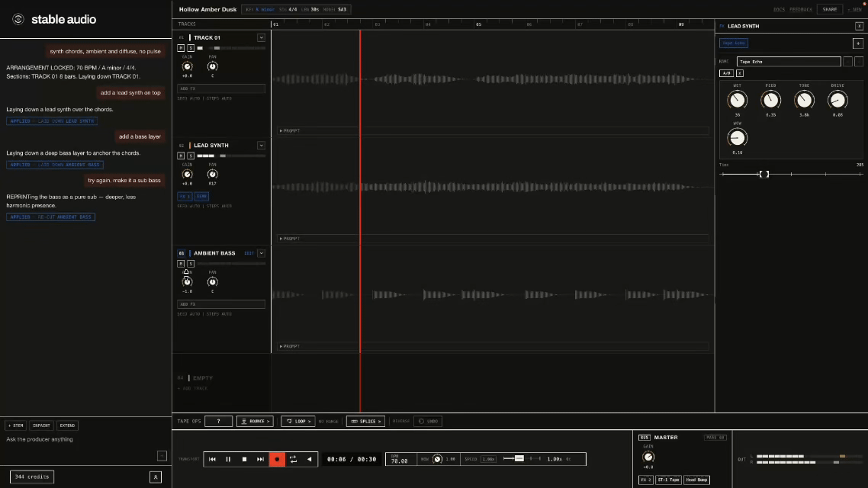868x488 pixels.
Task: Expand AMBIENT BASS options dropdown
Action: pyautogui.click(x=261, y=253)
